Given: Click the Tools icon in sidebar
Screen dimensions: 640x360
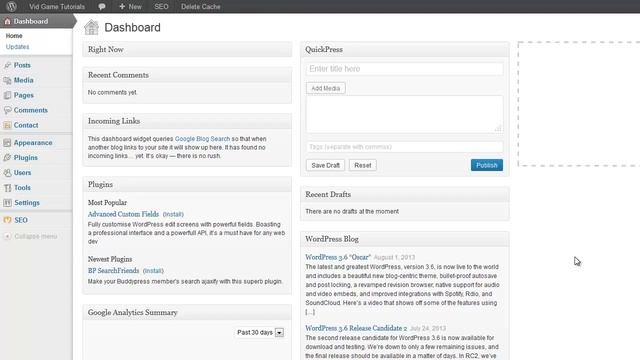Looking at the screenshot, I should pyautogui.click(x=7, y=188).
